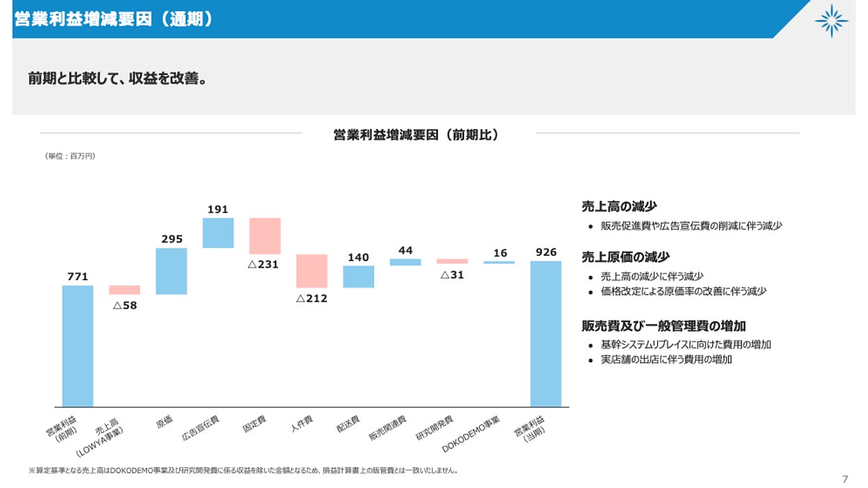
Task: Select the 前期と比較して、収益を改善。 summary text
Action: click(x=118, y=78)
